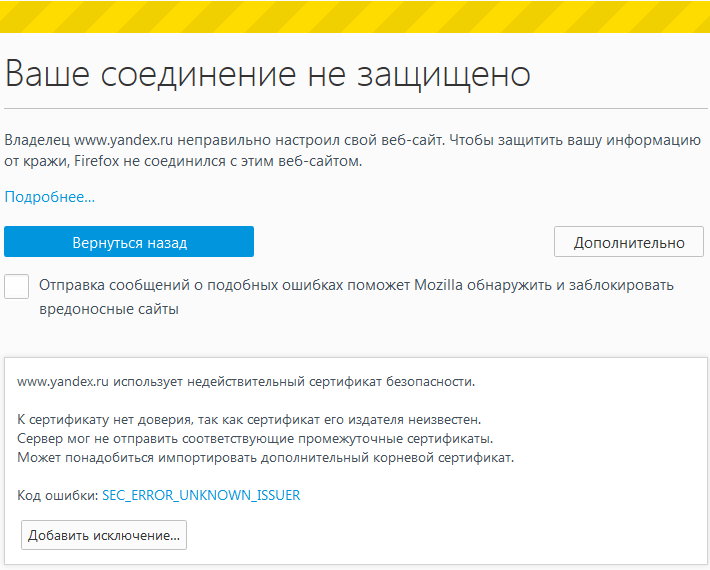Click the label "Код ошибки:"
Viewport: 710px width, 570px height.
coord(58,495)
